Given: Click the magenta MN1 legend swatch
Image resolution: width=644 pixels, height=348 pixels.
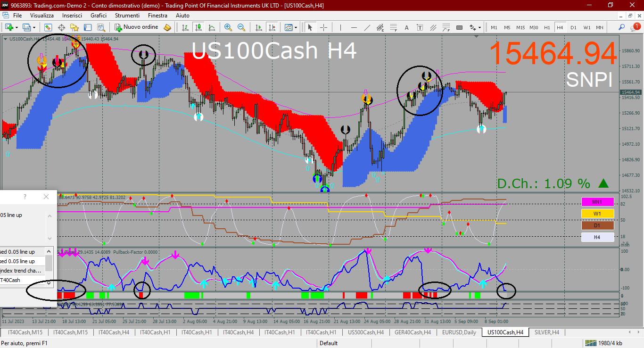Looking at the screenshot, I should tap(597, 202).
